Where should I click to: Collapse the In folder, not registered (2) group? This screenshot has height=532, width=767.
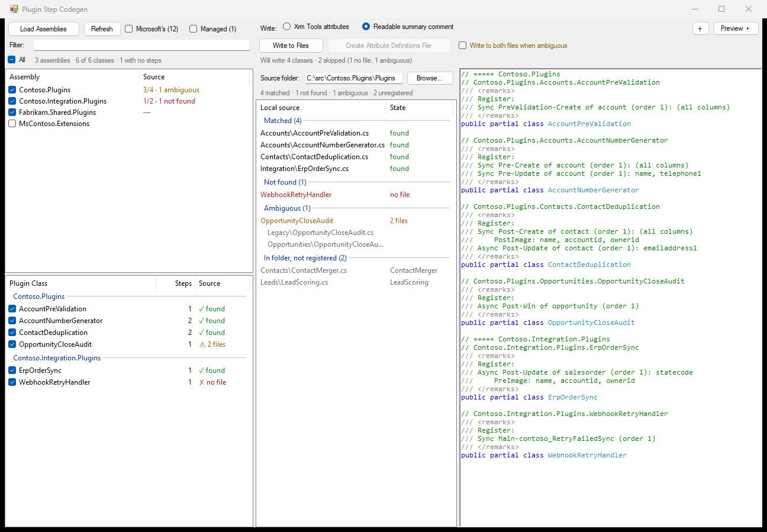coord(305,258)
